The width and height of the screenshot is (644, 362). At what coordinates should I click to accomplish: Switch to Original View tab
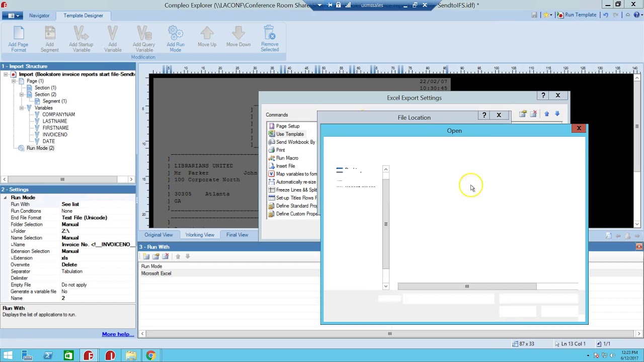click(158, 235)
